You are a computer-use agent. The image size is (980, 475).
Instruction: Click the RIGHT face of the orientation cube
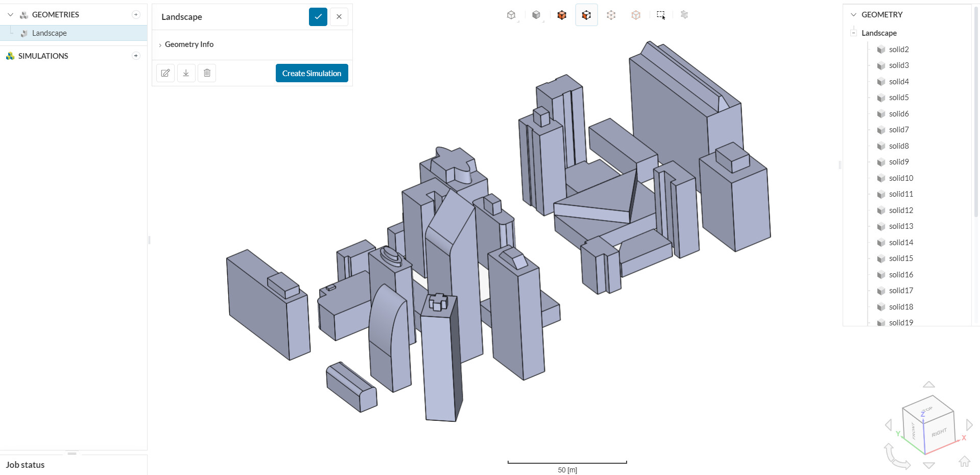pos(939,432)
